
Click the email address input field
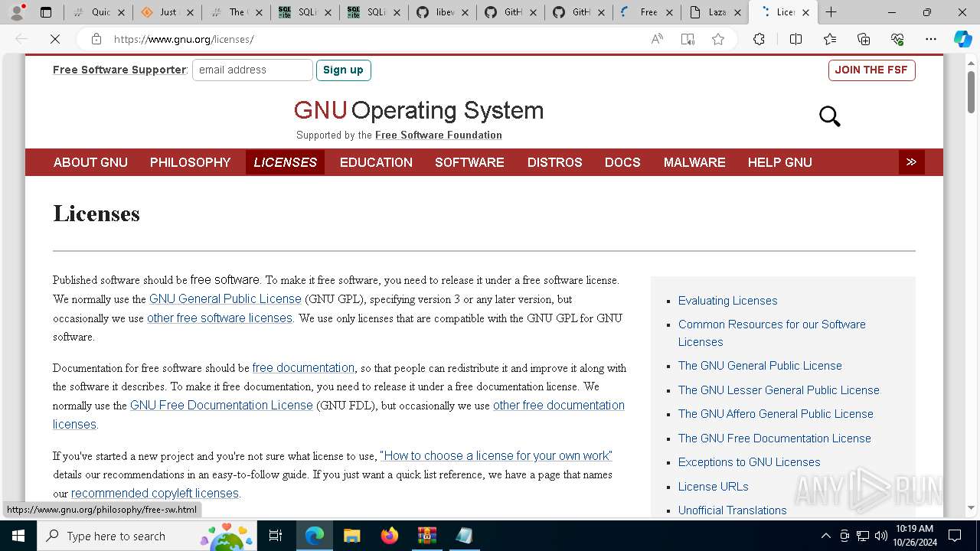coord(252,70)
